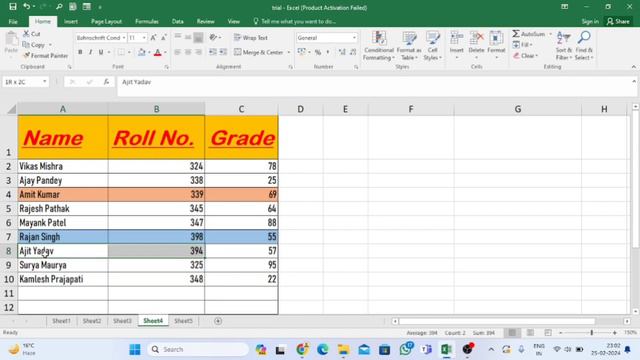The width and height of the screenshot is (640, 360).
Task: Open the font name dropdown
Action: (124, 38)
